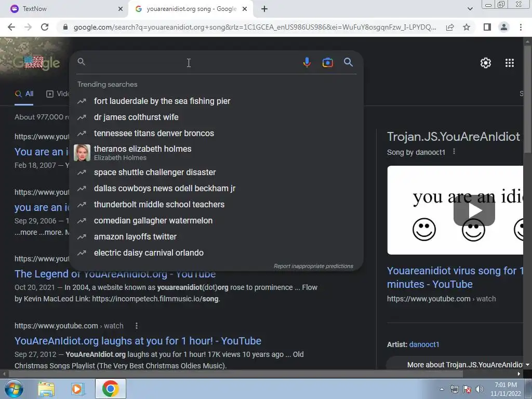Click the Google holiday logo
Screen dimensions: 532x399
coord(36,63)
